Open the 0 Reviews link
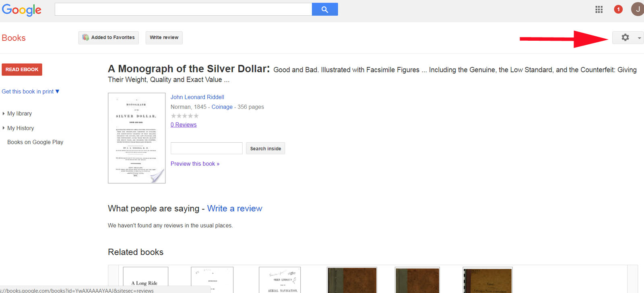 pyautogui.click(x=184, y=125)
